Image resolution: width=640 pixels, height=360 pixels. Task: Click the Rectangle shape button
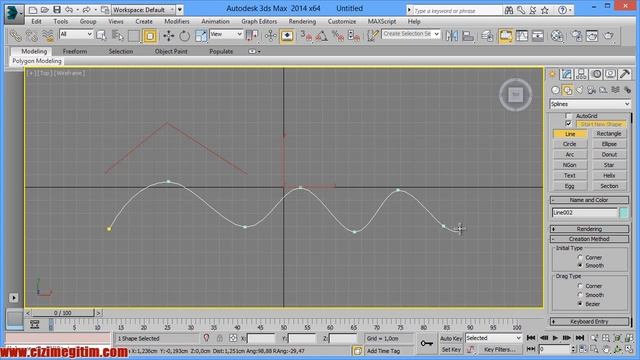(x=609, y=134)
